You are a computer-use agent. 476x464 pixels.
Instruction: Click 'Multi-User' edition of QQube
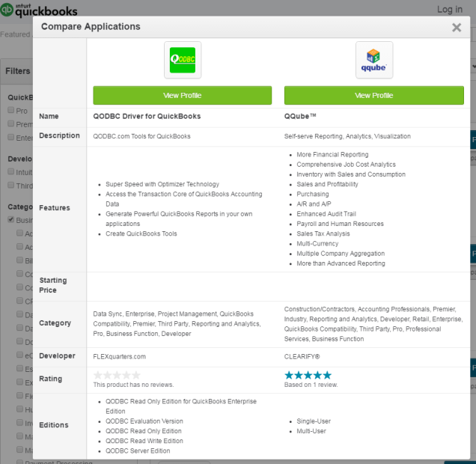click(311, 431)
